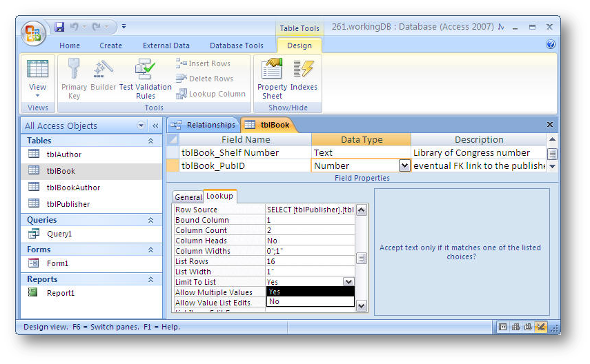Set the Primary Key for the field

point(74,78)
